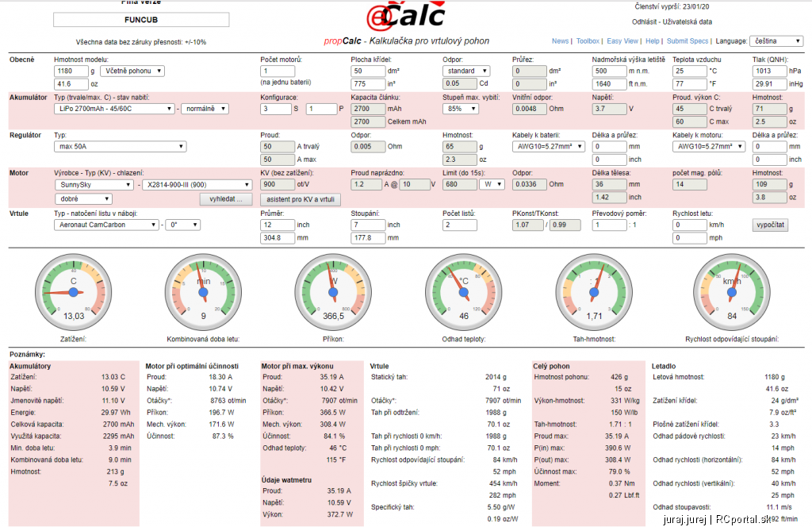Click the climb rate value '11.1 m/s'

click(x=779, y=507)
